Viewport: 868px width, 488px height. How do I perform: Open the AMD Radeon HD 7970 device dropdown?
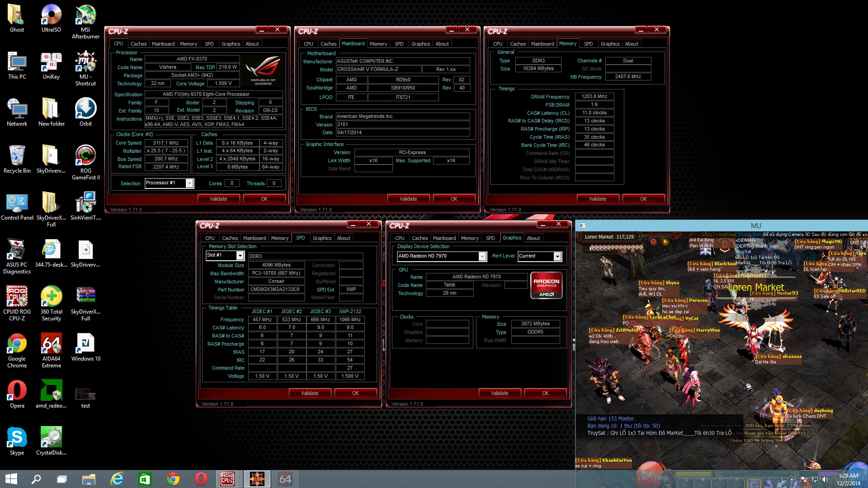[x=482, y=256]
